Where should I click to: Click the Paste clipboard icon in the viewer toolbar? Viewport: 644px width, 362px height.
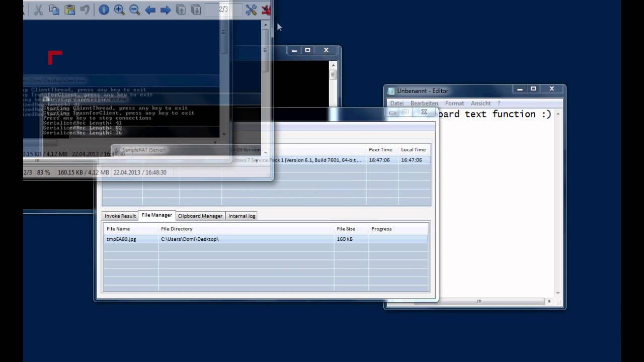(x=70, y=10)
